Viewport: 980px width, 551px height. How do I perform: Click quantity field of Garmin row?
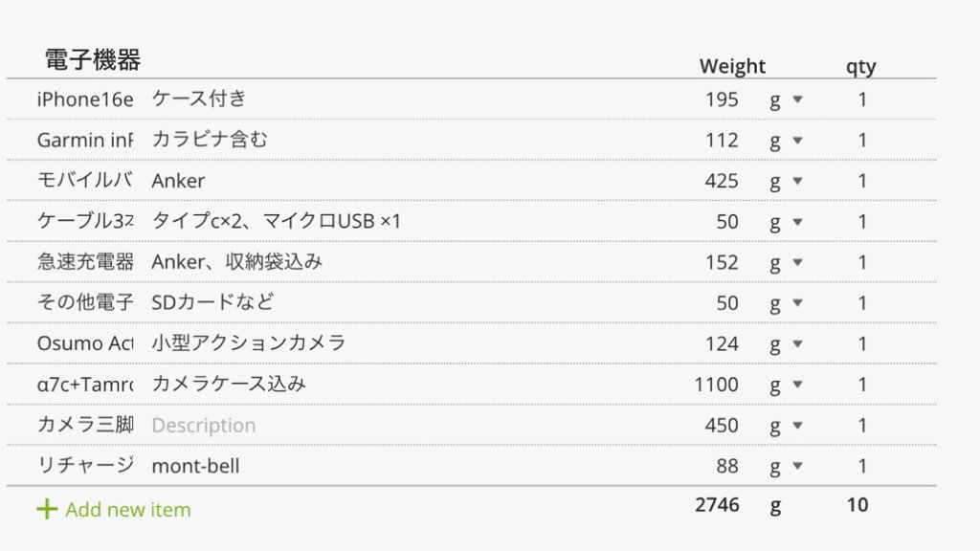pos(862,141)
